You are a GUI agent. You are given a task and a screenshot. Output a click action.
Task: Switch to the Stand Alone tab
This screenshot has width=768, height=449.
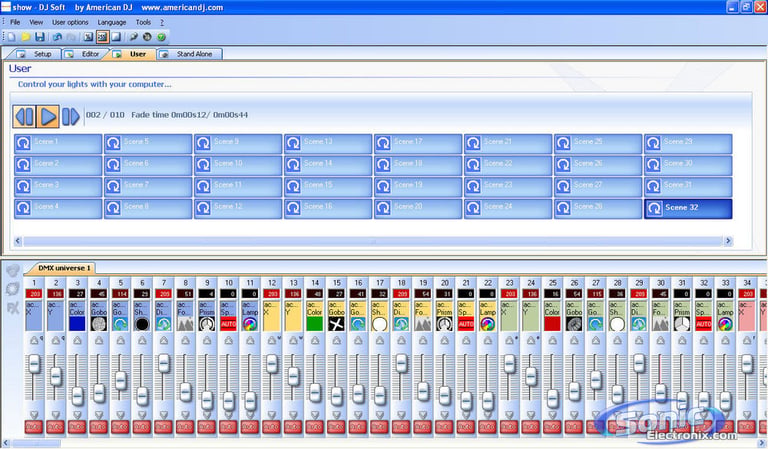190,54
